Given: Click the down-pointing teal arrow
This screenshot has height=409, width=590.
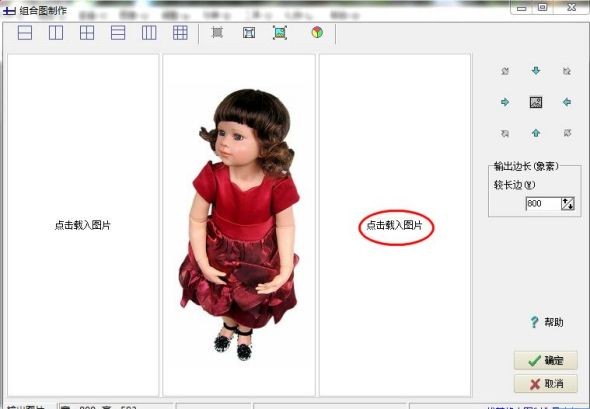Looking at the screenshot, I should click(x=536, y=71).
